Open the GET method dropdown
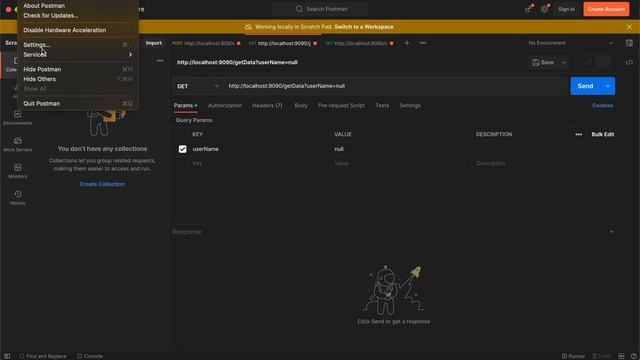 tap(198, 86)
